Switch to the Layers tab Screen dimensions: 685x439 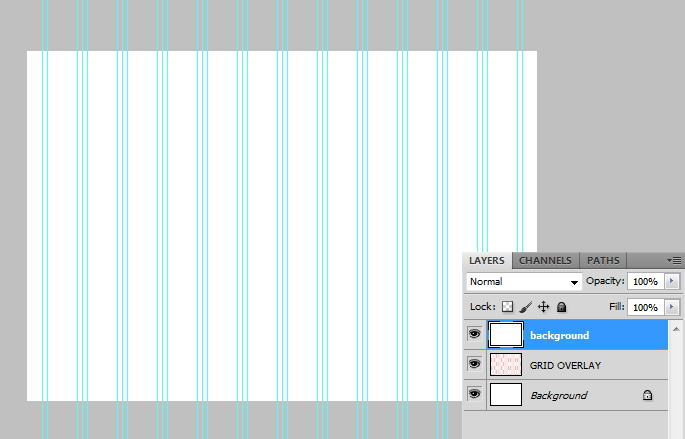tap(487, 260)
